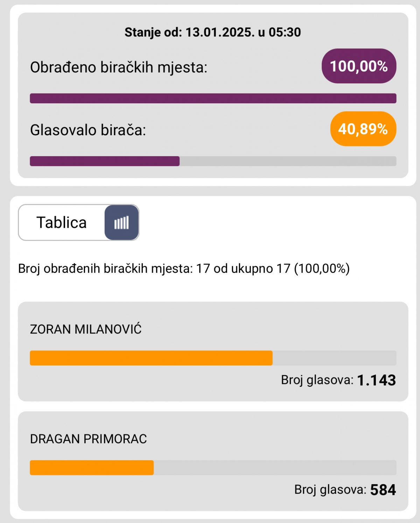Click the Stanje od timestamp heading
Image resolution: width=420 pixels, height=523 pixels.
point(212,32)
